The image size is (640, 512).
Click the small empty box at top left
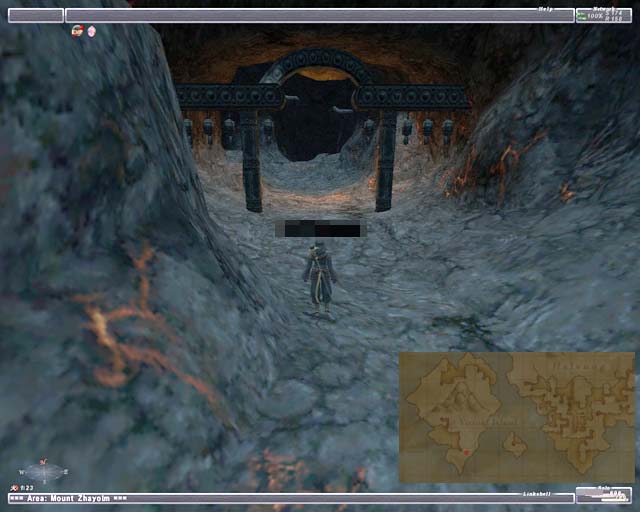coord(36,16)
